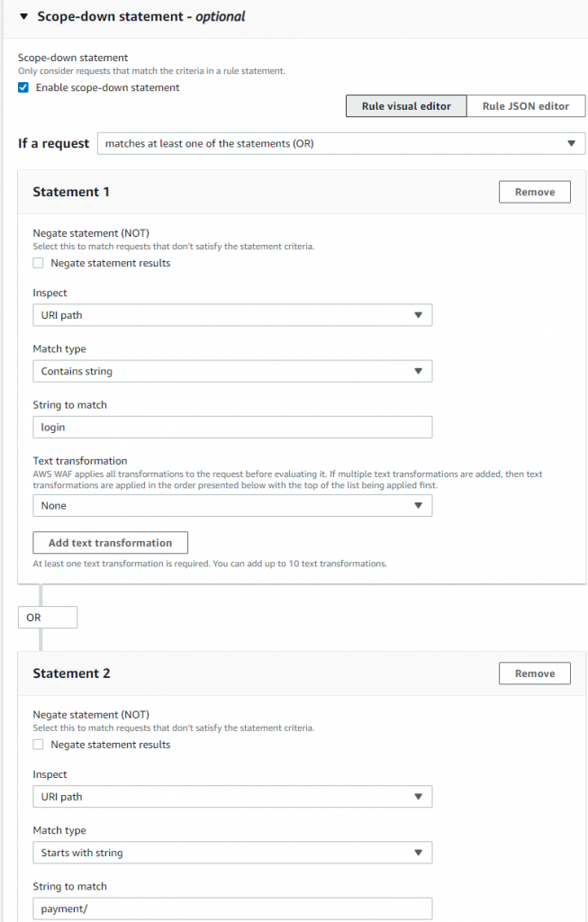Open the matches at least one statements dropdown
Viewport: 588px width, 922px height.
click(340, 142)
